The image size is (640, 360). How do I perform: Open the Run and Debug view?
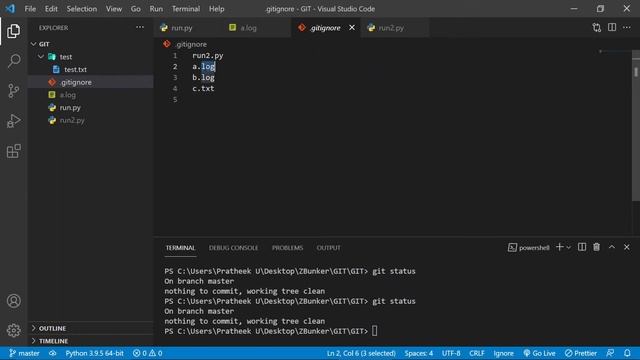[13, 121]
